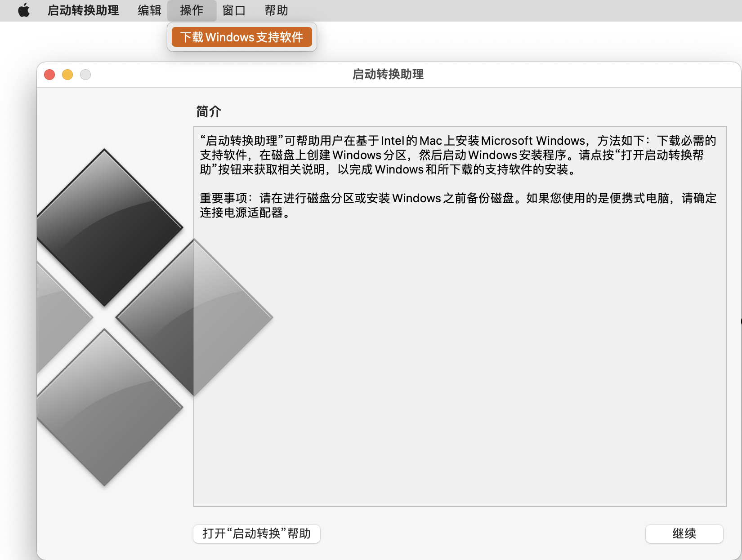The image size is (742, 560).
Task: Click the Boot Camp diamond logo
Action: tap(155, 317)
